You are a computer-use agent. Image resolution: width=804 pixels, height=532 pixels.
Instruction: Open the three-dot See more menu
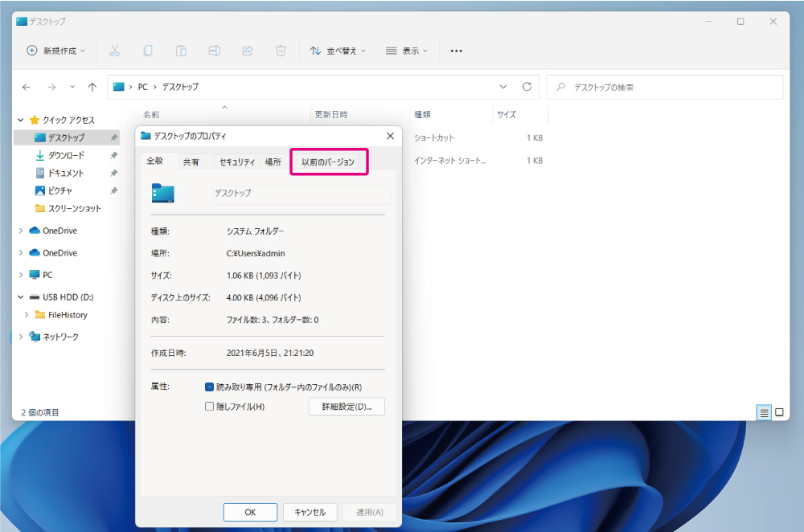point(456,51)
